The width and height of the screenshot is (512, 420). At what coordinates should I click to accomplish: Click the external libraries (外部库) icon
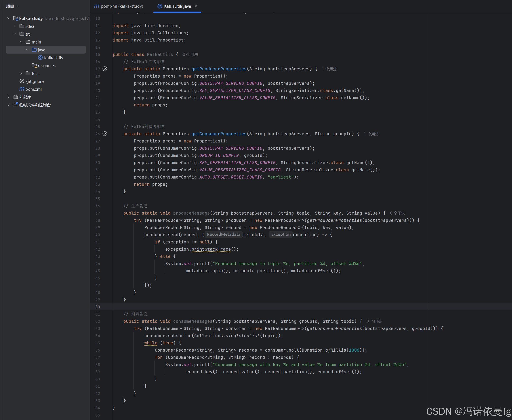pos(16,97)
